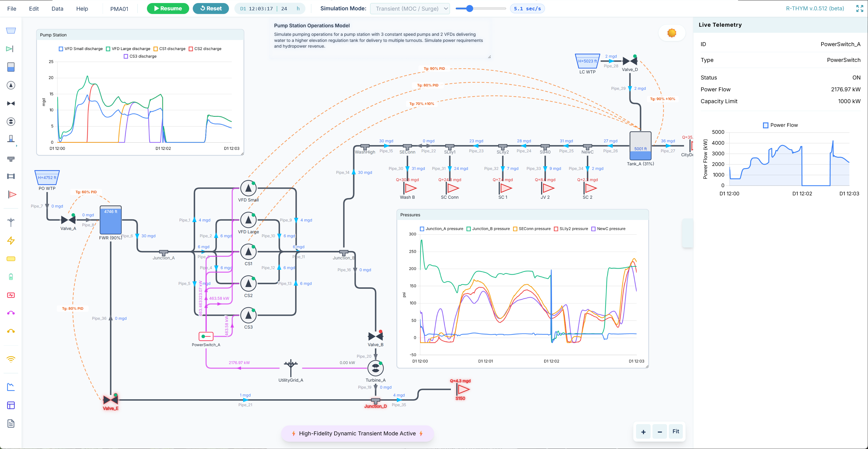Toggle CS2 discharge legend checkbox
This screenshot has height=449, width=868.
point(191,49)
